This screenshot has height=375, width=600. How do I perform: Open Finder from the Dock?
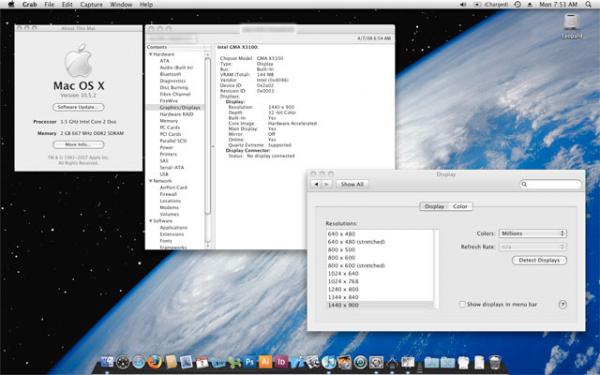click(107, 362)
